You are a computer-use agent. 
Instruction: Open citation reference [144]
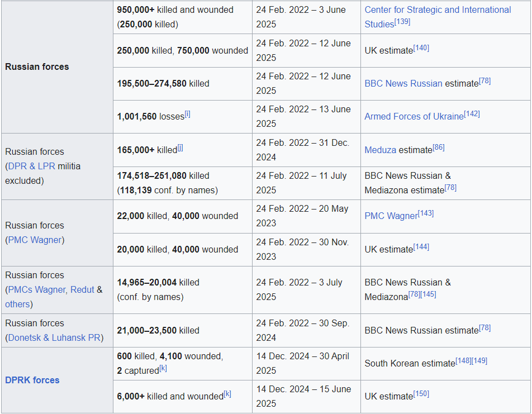[421, 247]
